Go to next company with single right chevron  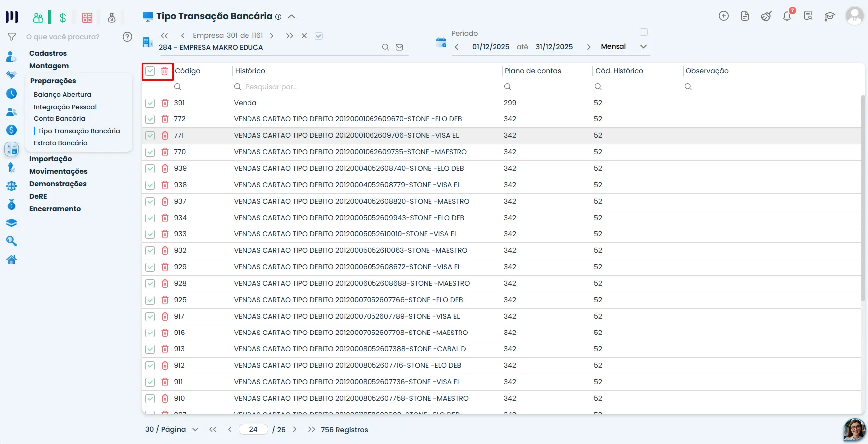coord(272,36)
